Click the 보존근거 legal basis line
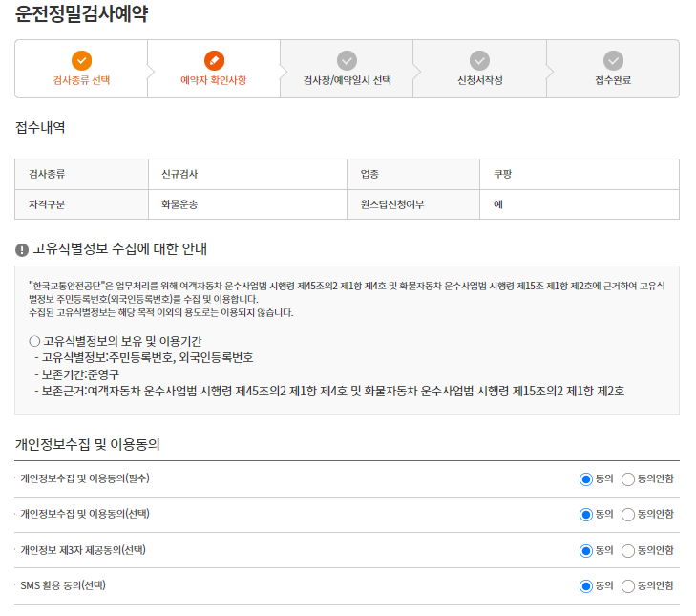 point(329,391)
